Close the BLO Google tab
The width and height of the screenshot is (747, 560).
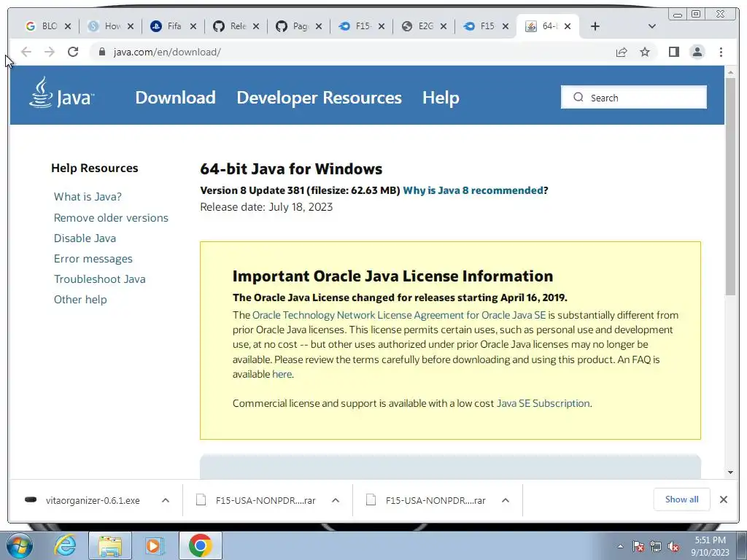(68, 26)
